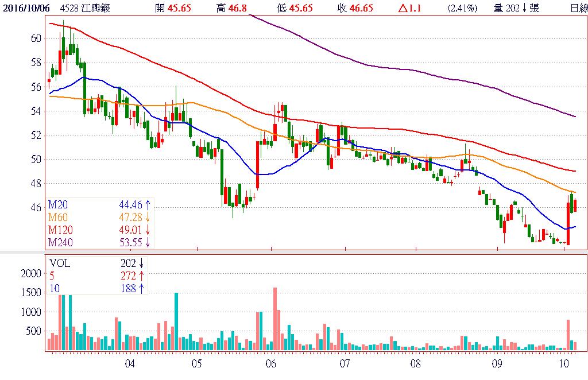
Task: Click the tallest red volume bar near June
Action: (x=275, y=319)
